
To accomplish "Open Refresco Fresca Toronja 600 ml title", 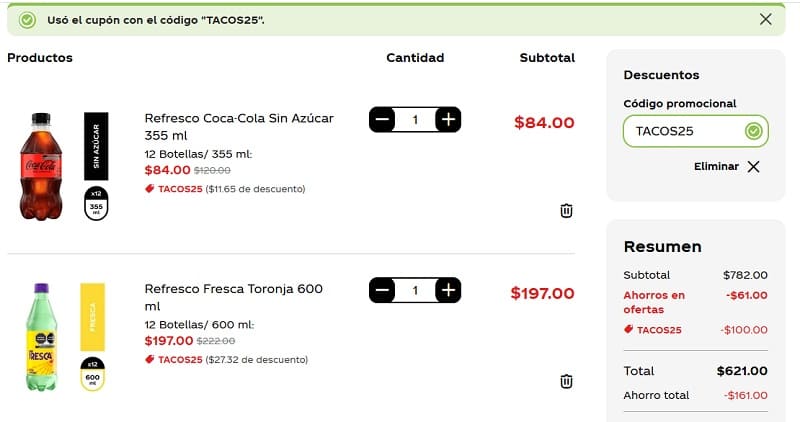I will (x=233, y=297).
